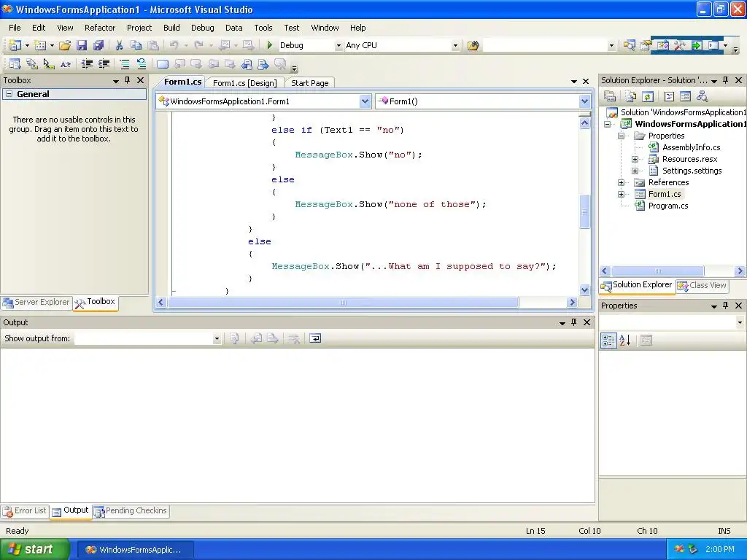The height and width of the screenshot is (560, 747).
Task: Select Program.cs in Solution Explorer
Action: [x=668, y=206]
